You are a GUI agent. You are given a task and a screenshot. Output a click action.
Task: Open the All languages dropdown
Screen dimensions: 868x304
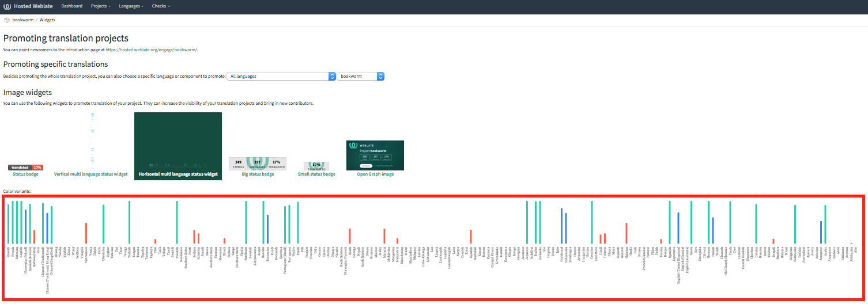click(x=281, y=76)
